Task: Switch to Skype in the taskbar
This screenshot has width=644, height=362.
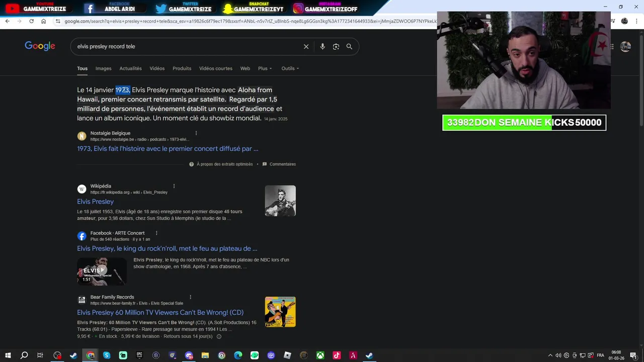Action: point(107,355)
